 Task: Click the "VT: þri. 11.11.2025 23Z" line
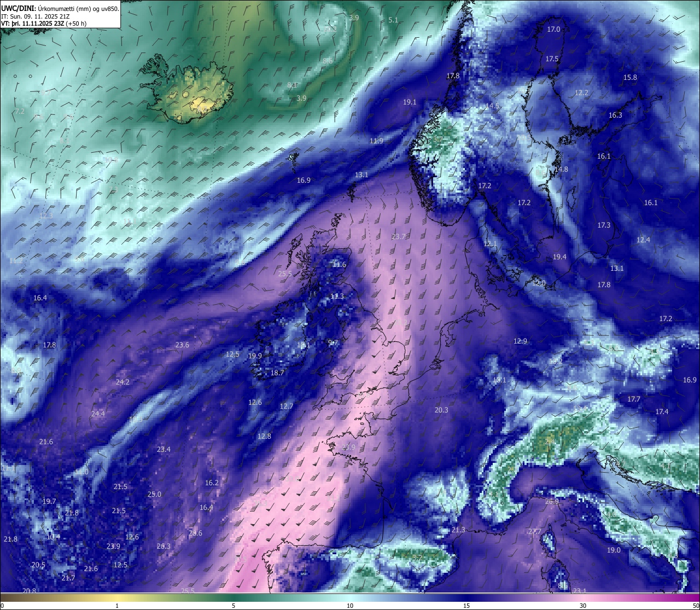(44, 24)
